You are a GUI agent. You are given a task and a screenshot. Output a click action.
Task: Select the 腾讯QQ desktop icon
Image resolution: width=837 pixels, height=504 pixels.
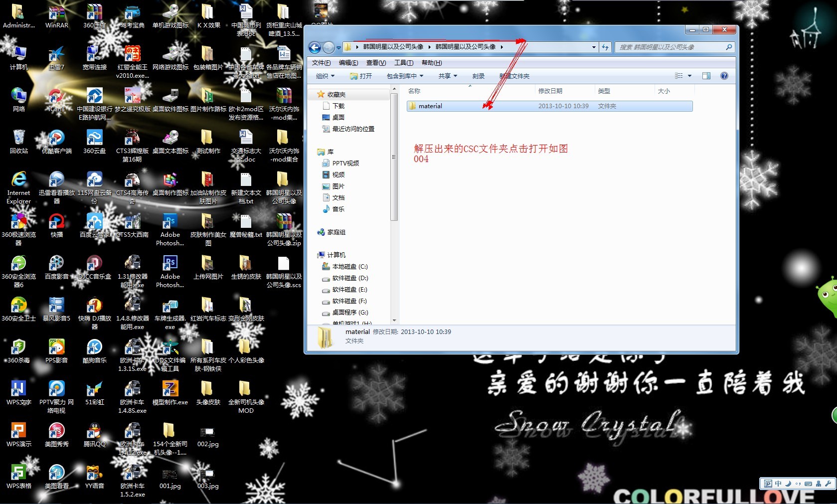point(95,435)
